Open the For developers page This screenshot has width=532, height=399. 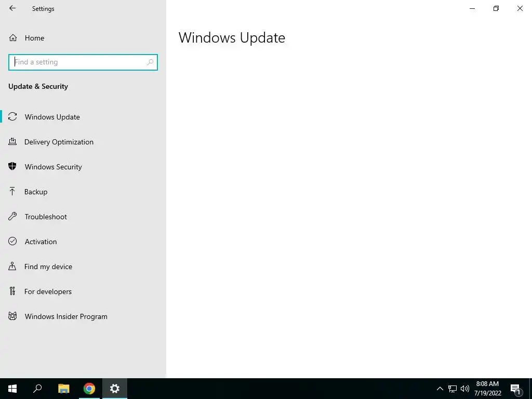[x=83, y=291]
